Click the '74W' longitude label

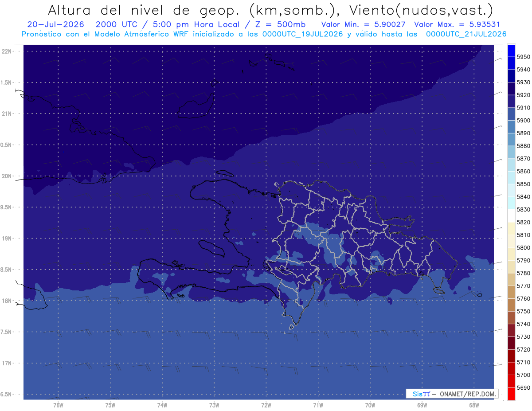pyautogui.click(x=162, y=405)
